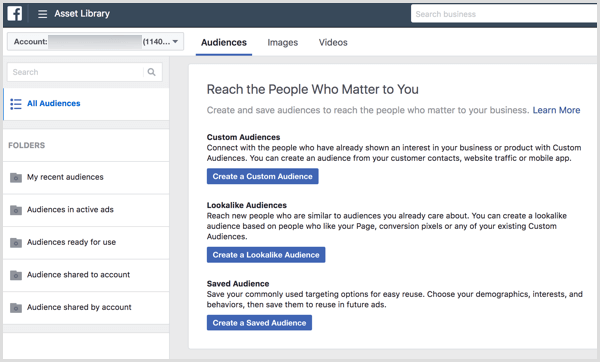The width and height of the screenshot is (600, 362).
Task: Click the folder icon for My recent audiences
Action: [16, 178]
